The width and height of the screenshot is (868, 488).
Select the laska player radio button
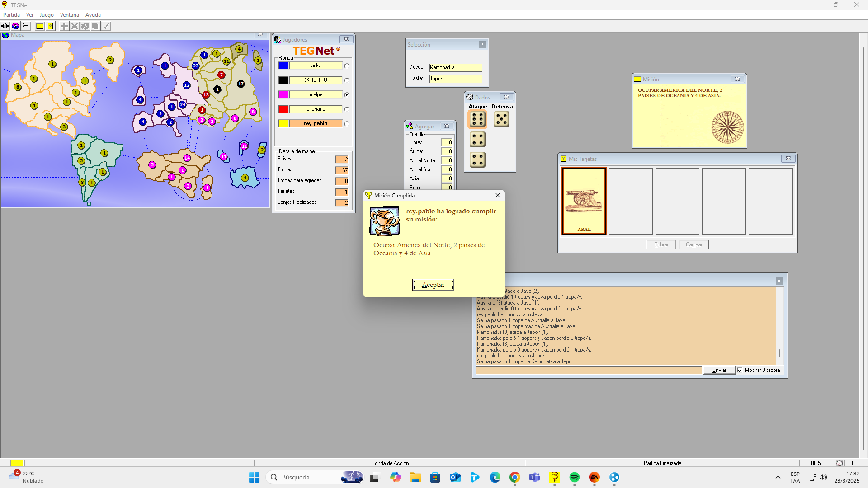346,66
